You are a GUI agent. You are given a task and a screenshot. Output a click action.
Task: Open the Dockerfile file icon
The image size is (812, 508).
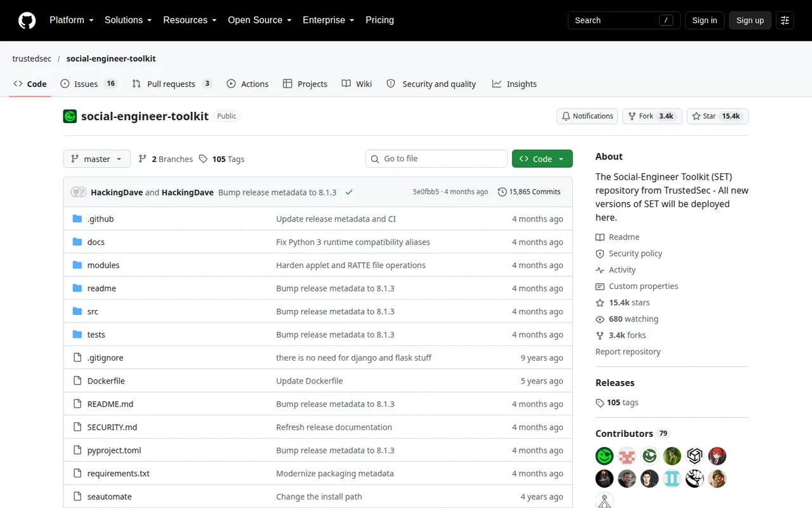77,381
